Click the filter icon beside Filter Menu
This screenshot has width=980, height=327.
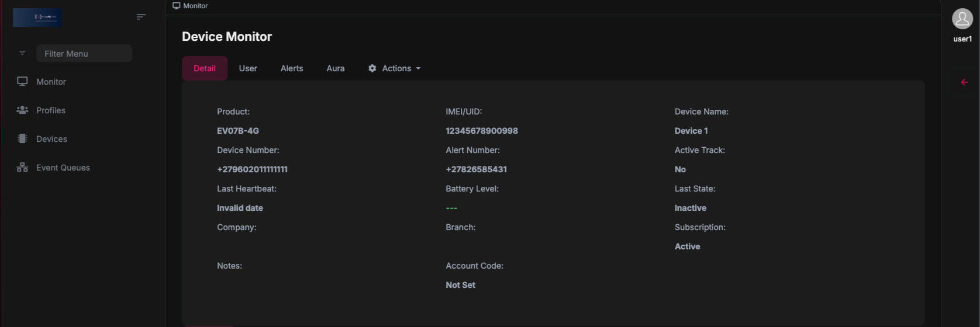click(x=22, y=53)
